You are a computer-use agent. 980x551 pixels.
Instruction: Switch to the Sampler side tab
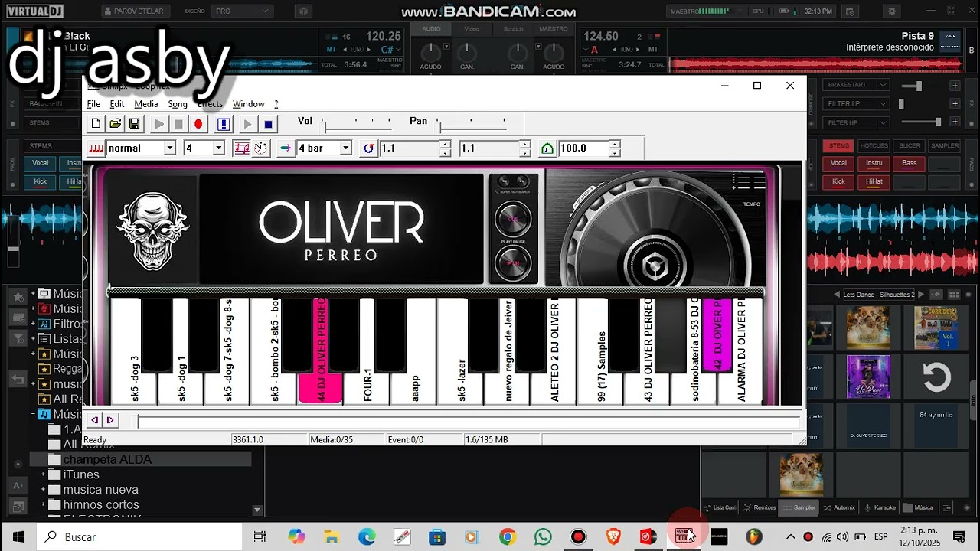[x=798, y=507]
